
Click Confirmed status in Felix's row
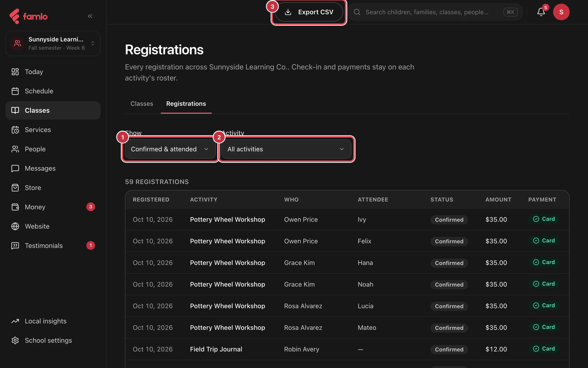tap(449, 241)
